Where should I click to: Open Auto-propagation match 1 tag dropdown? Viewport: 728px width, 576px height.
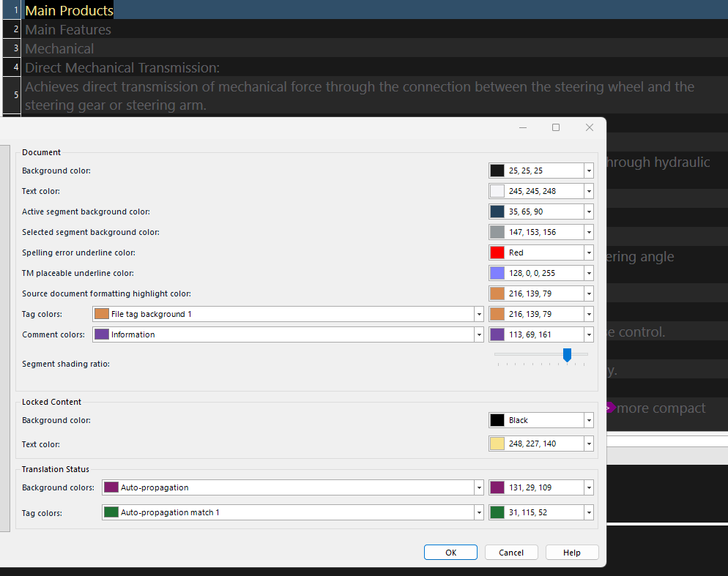tap(479, 512)
